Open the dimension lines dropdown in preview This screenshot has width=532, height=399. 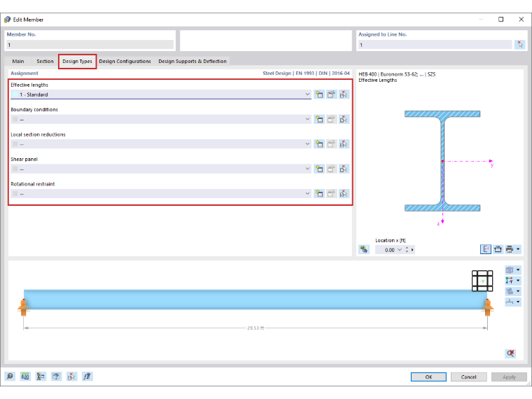518,302
